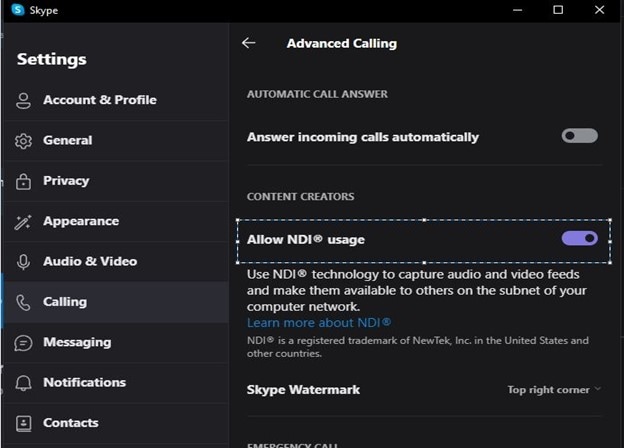624x448 pixels.
Task: Click the Account & Profile person icon
Action: 24,100
